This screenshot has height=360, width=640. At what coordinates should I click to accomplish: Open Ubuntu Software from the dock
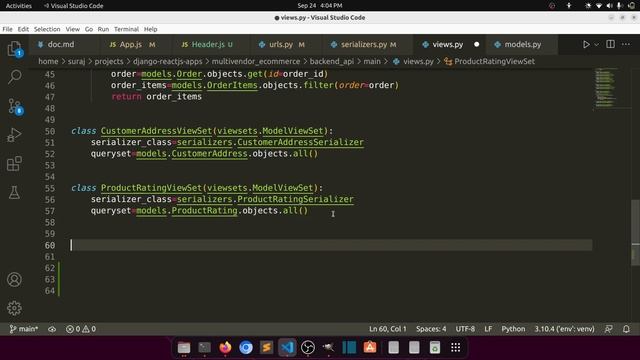370,347
